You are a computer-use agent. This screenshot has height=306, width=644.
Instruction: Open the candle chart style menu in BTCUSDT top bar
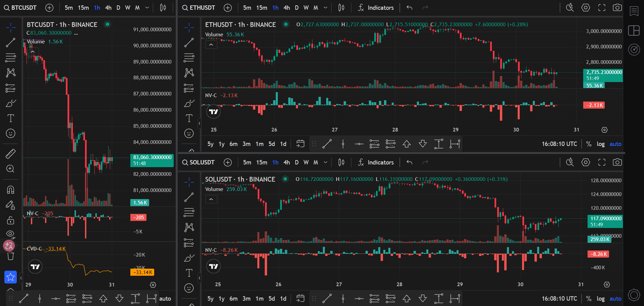coord(163,8)
